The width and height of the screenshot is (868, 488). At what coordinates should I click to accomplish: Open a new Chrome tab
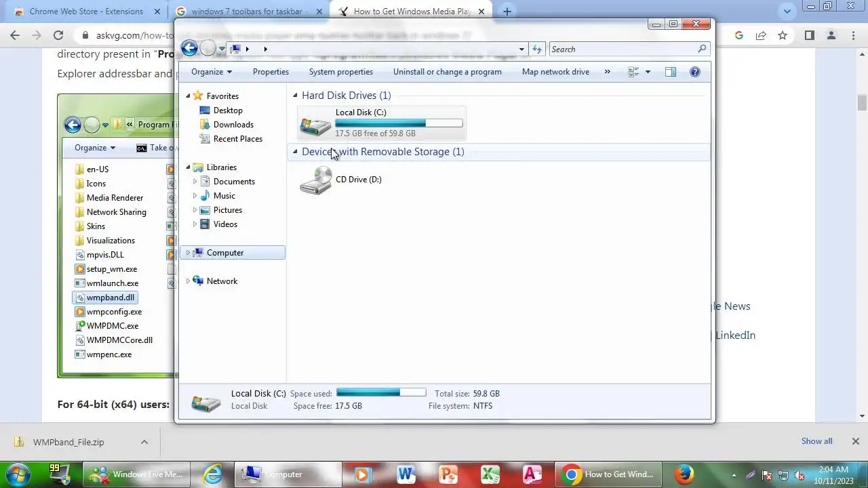(x=507, y=11)
